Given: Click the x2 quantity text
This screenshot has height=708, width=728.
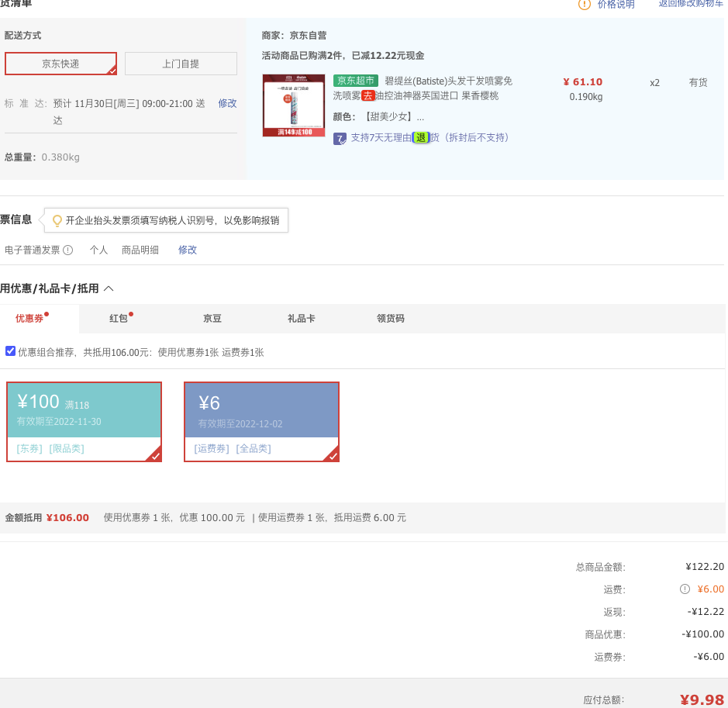Looking at the screenshot, I should (654, 83).
